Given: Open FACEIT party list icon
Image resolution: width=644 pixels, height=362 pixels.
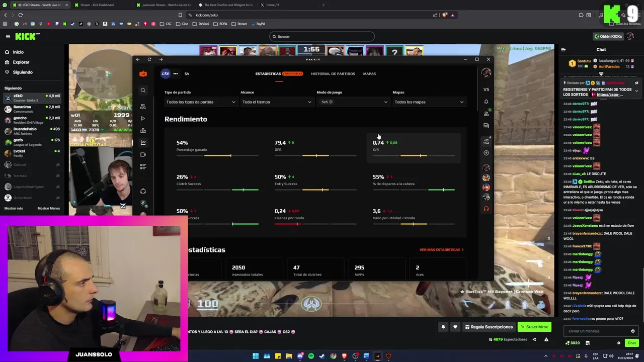Looking at the screenshot, I should pyautogui.click(x=486, y=141).
